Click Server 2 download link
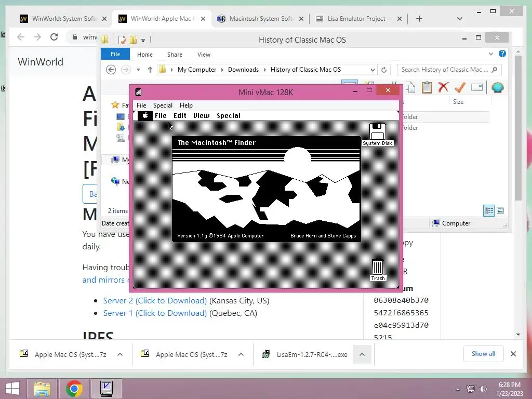Image resolution: width=532 pixels, height=399 pixels. [155, 301]
